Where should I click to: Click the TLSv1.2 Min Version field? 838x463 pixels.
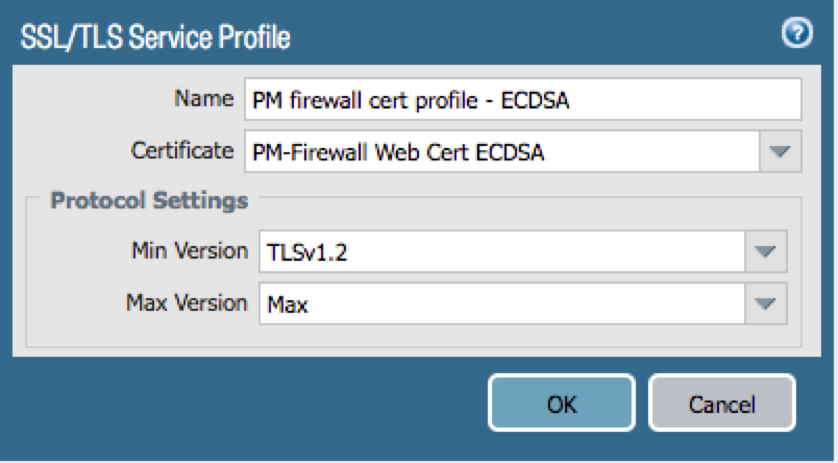click(502, 251)
